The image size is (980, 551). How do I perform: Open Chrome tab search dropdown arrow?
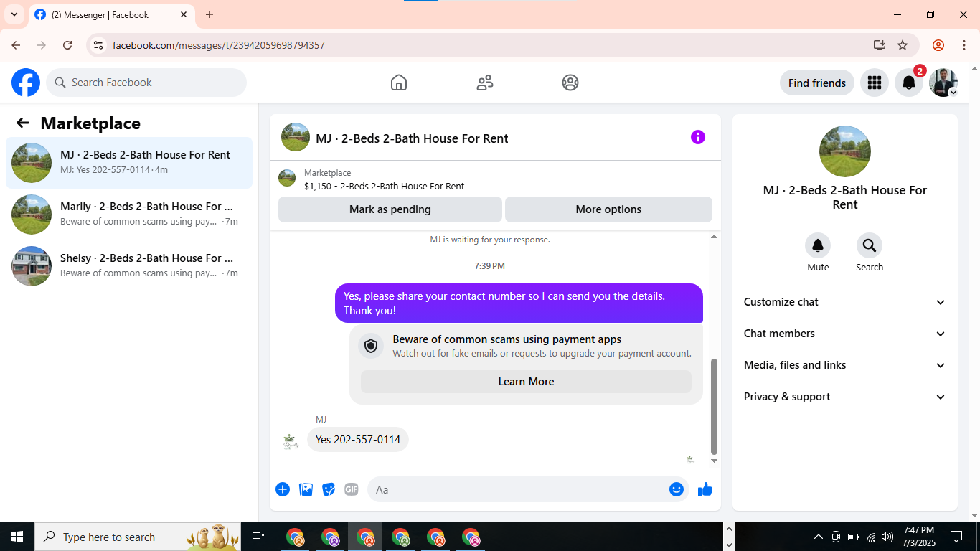pyautogui.click(x=14, y=14)
